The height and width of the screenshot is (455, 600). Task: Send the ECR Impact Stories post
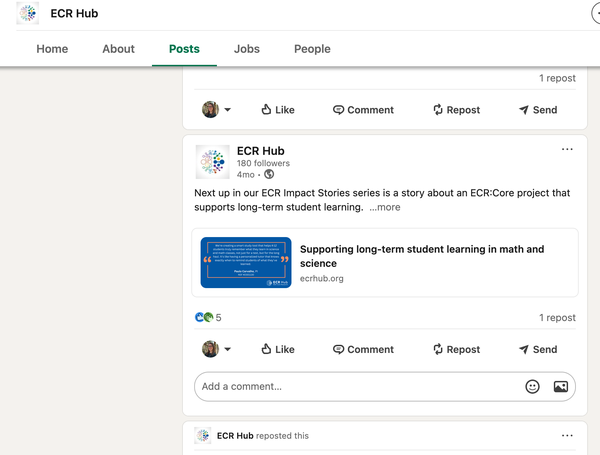click(x=537, y=349)
